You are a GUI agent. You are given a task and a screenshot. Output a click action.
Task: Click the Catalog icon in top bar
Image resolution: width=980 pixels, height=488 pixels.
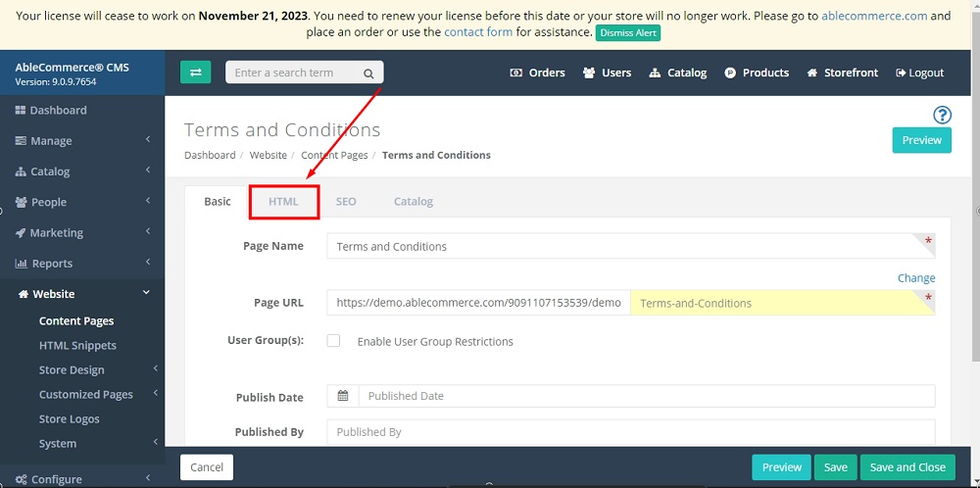pyautogui.click(x=655, y=73)
